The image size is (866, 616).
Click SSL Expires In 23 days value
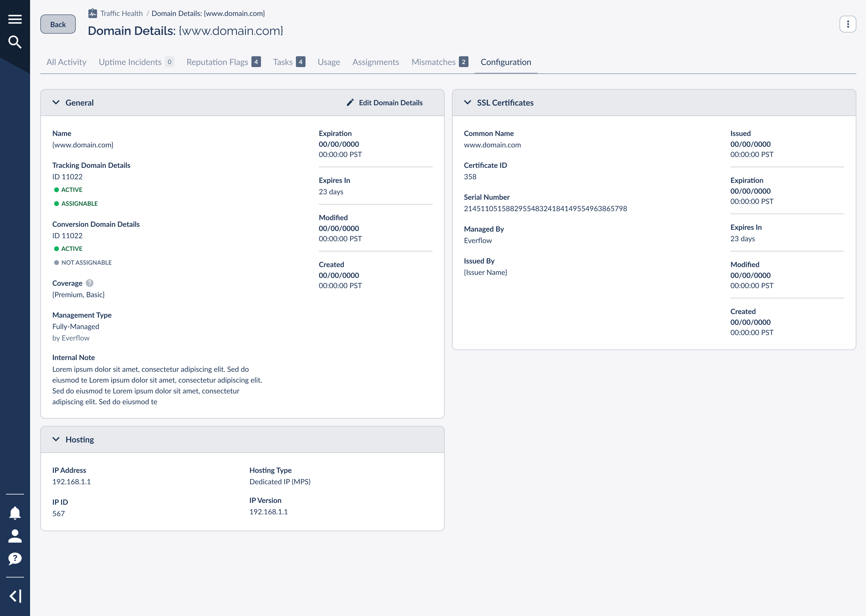(x=742, y=239)
